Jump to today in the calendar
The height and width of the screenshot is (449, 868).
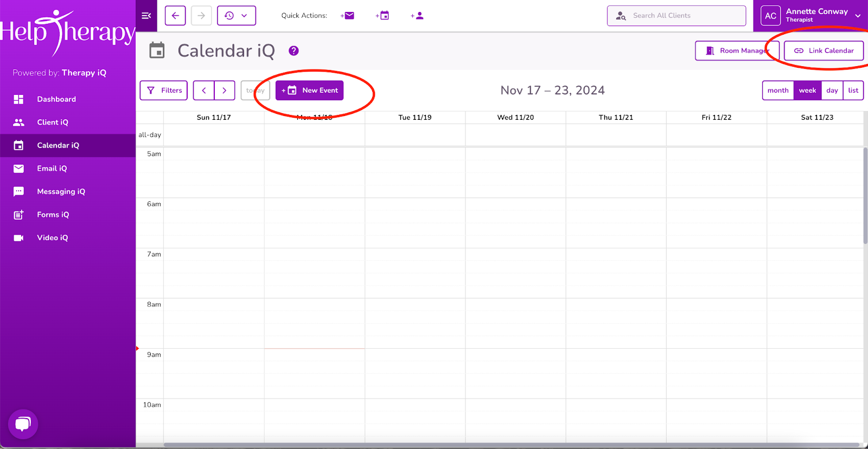pyautogui.click(x=255, y=91)
